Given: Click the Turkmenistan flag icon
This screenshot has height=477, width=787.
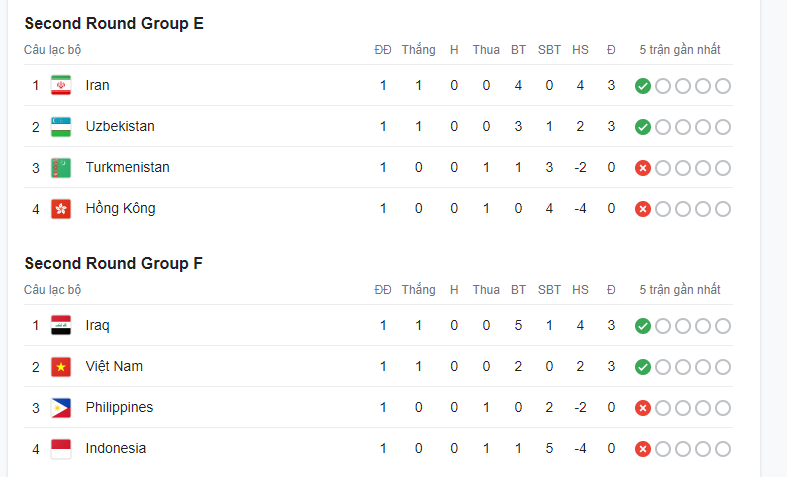Looking at the screenshot, I should tap(61, 168).
